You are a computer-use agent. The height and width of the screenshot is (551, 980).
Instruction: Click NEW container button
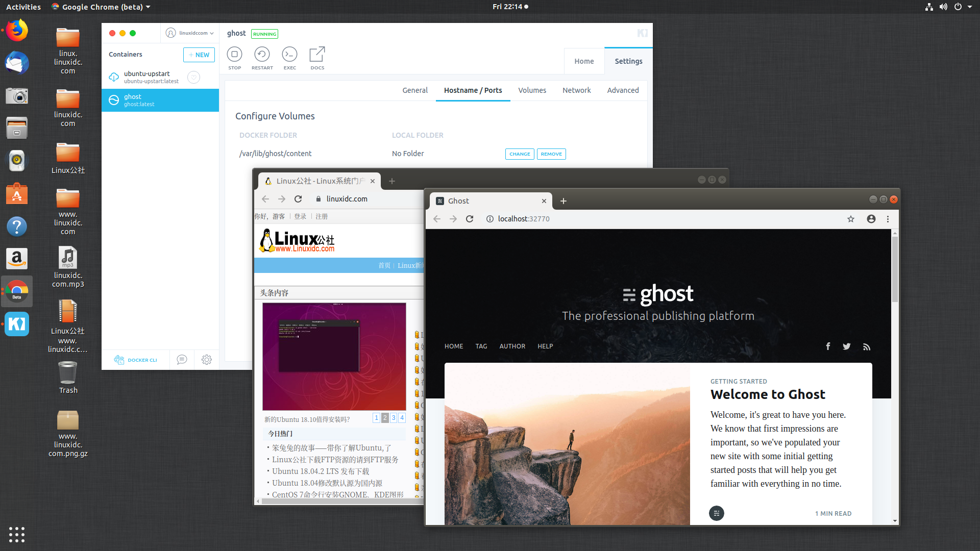[199, 55]
